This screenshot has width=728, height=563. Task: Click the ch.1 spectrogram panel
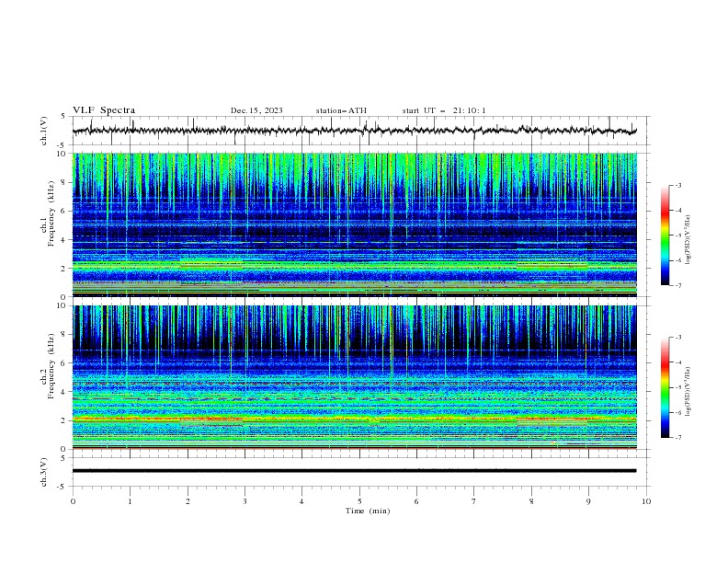355,224
